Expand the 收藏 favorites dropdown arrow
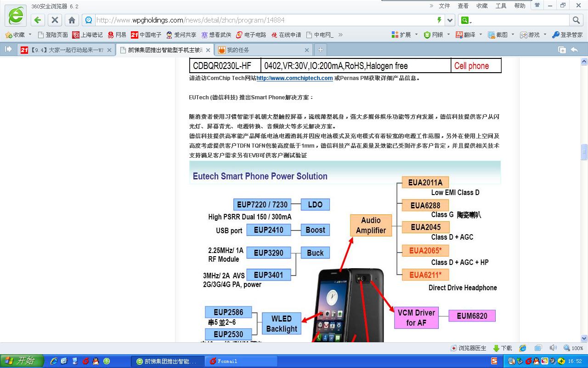Viewport: 588px width, 368px height. pyautogui.click(x=30, y=34)
